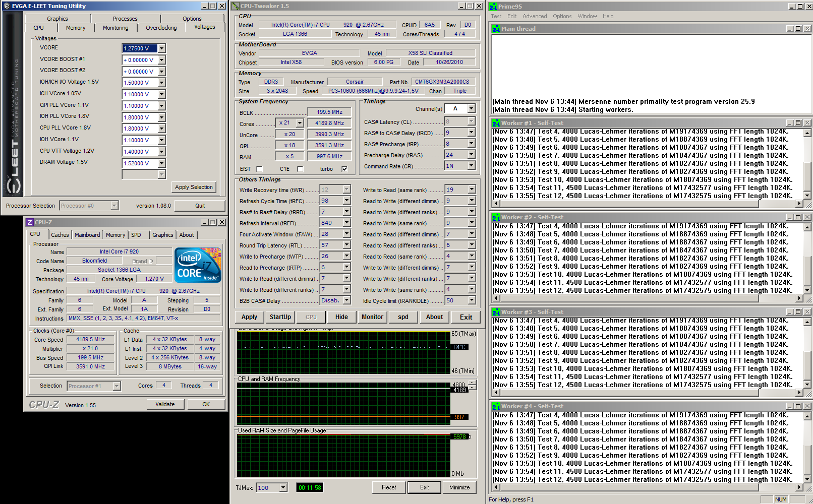Click the Worker #2 Self-Test window icon
The width and height of the screenshot is (813, 504).
coord(496,217)
